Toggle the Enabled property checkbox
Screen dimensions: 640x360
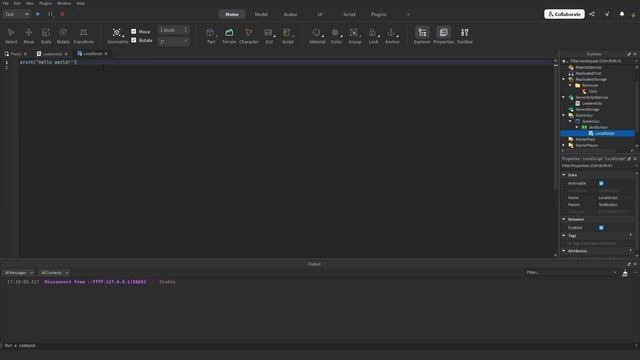[x=601, y=227]
